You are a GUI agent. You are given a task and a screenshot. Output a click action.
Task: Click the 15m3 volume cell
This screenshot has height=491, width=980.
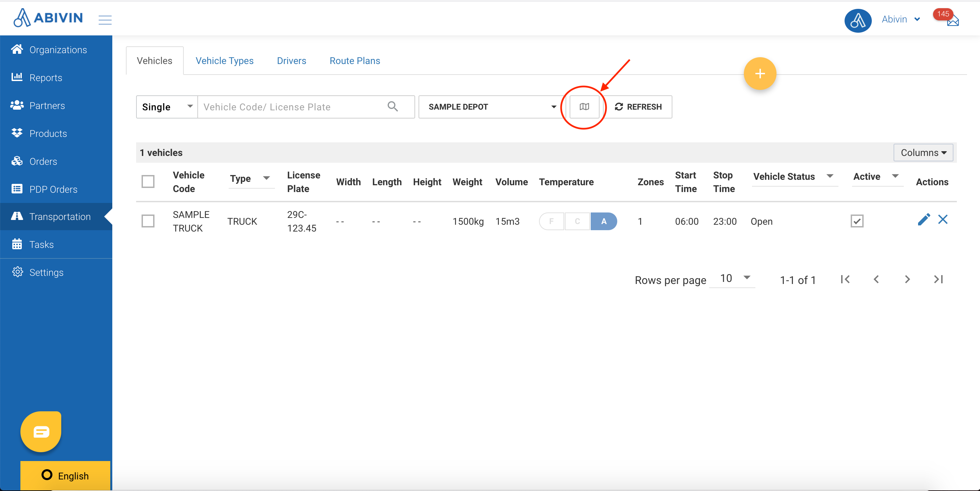[x=507, y=222]
